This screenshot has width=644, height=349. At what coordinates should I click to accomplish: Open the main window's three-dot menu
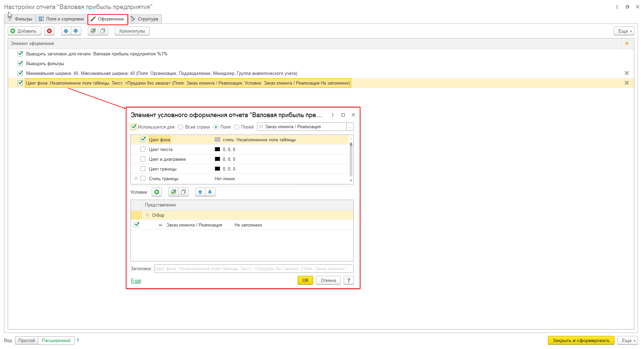tap(617, 7)
